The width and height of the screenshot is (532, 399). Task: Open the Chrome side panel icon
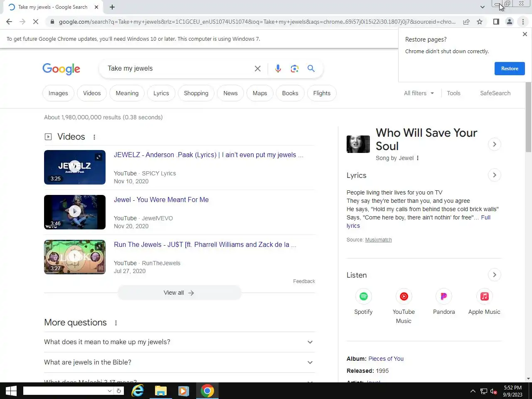(496, 22)
